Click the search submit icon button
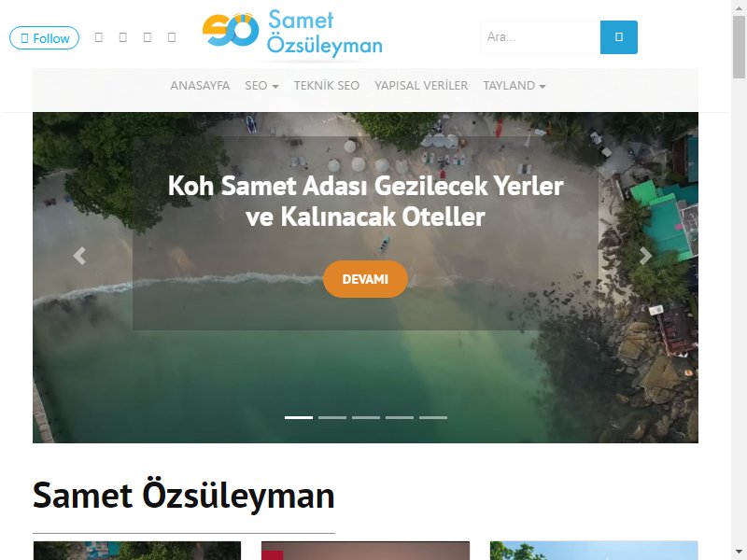Screen dimensions: 747x560 pyautogui.click(x=618, y=37)
